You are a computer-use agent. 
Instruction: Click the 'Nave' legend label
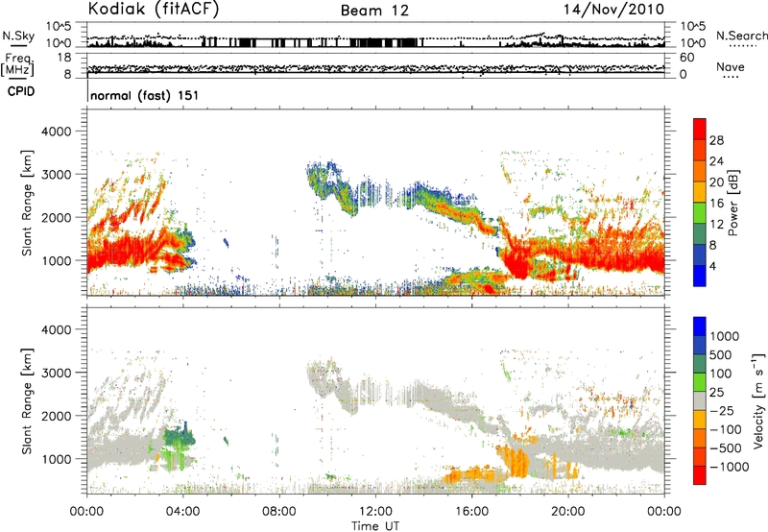731,66
